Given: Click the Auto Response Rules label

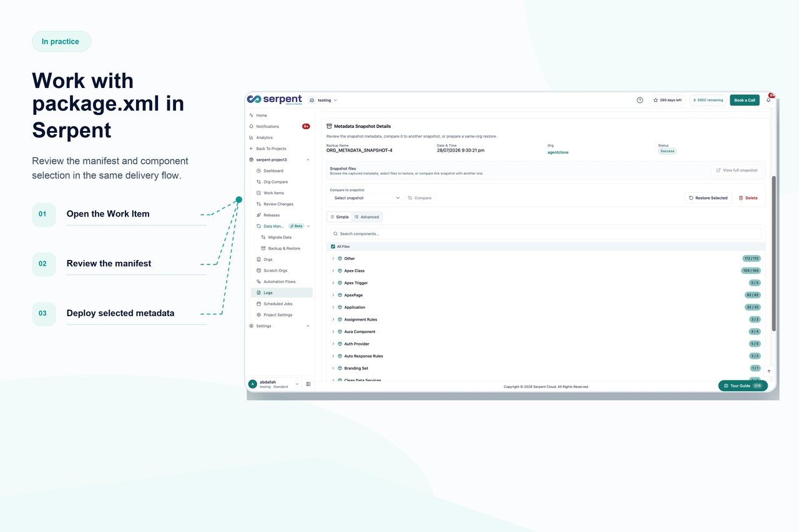Looking at the screenshot, I should [x=364, y=356].
